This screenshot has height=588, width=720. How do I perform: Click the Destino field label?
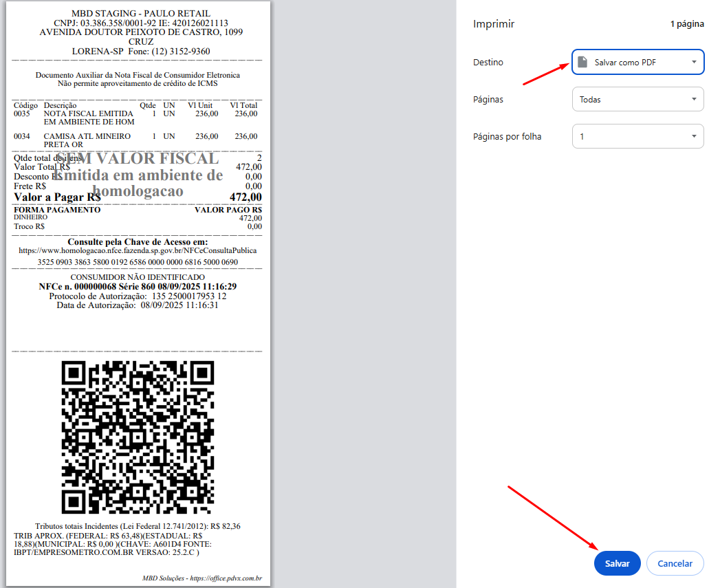488,62
